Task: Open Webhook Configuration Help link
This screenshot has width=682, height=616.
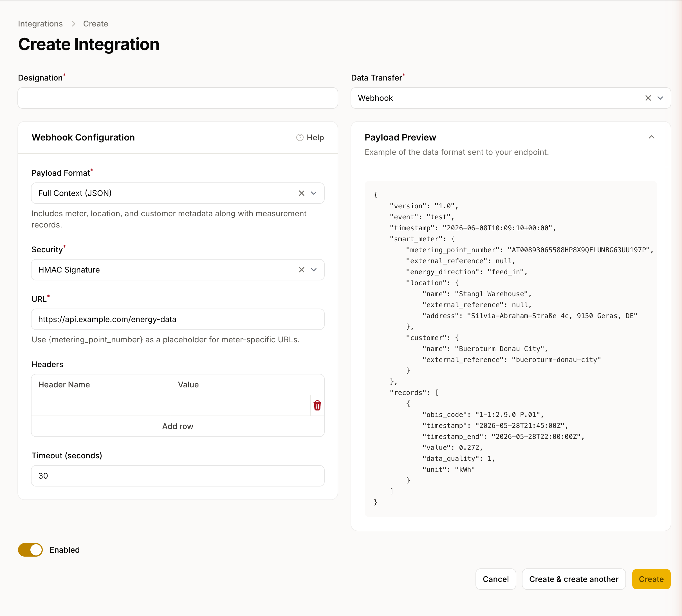Action: pos(310,137)
